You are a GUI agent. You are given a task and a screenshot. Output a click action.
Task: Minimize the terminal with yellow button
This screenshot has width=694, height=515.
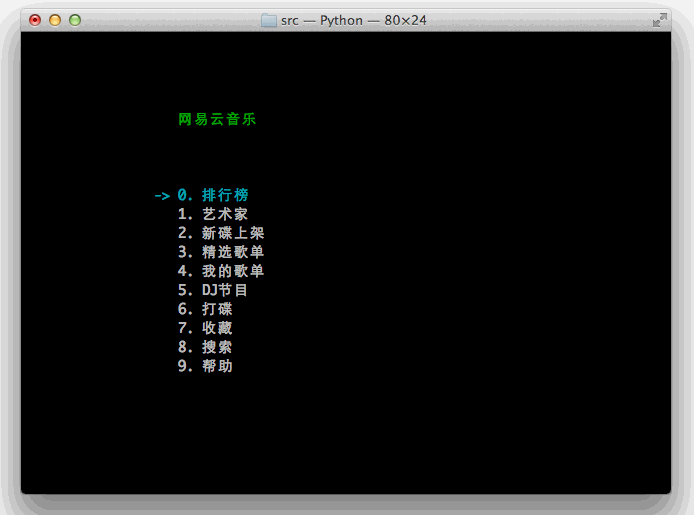point(55,20)
